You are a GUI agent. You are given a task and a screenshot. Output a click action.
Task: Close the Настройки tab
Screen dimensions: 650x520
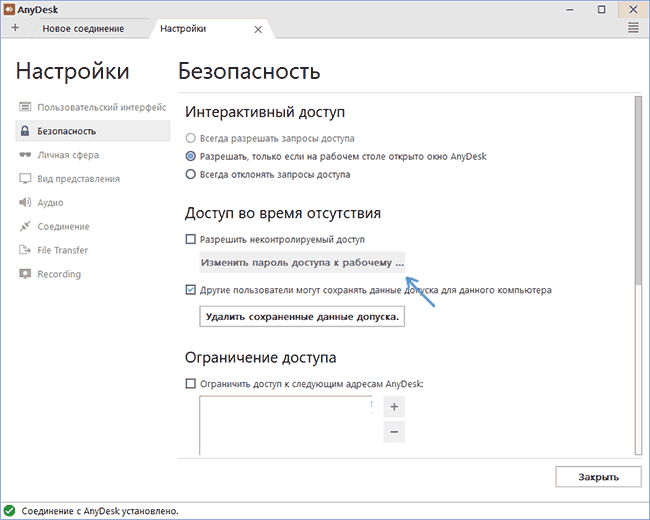click(257, 30)
